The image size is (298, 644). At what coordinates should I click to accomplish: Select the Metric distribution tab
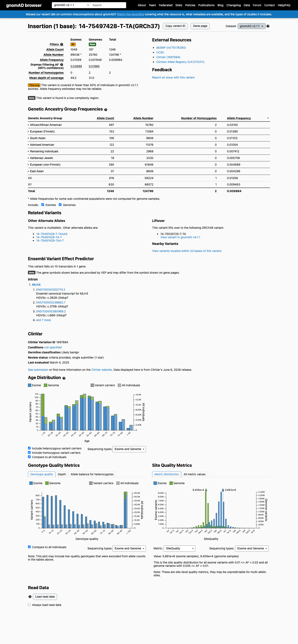167,474
